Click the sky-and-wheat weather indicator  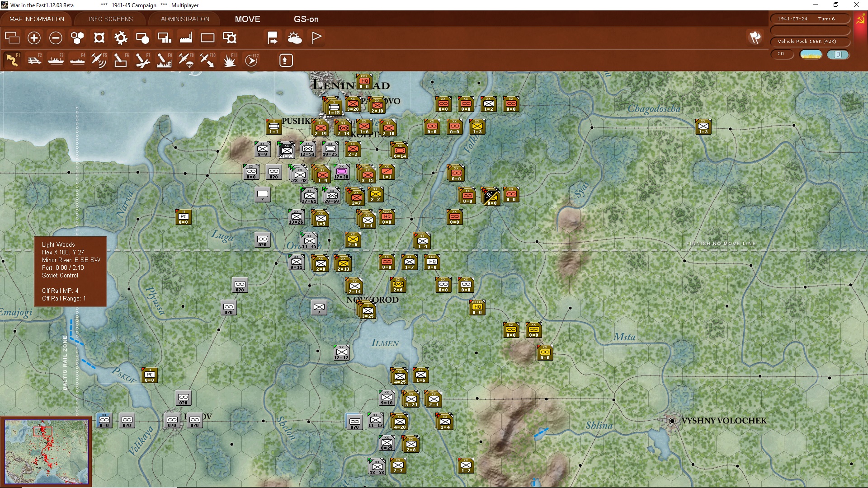811,54
